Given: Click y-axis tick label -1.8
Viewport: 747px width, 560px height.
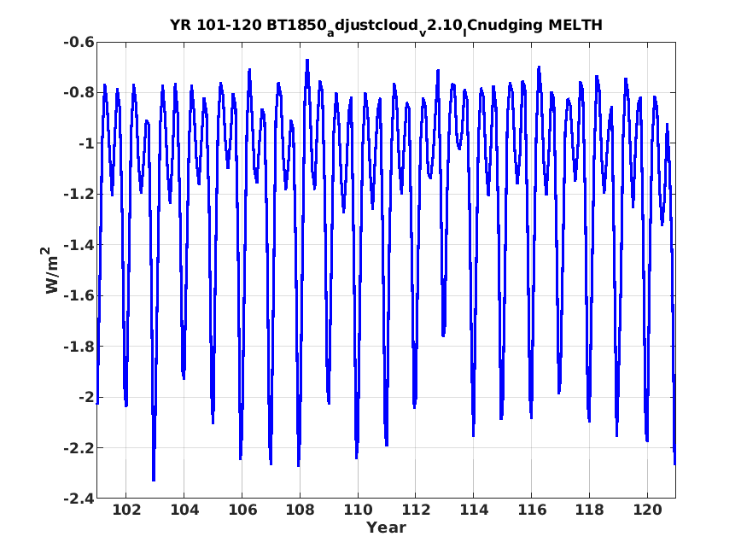Looking at the screenshot, I should pos(79,347).
